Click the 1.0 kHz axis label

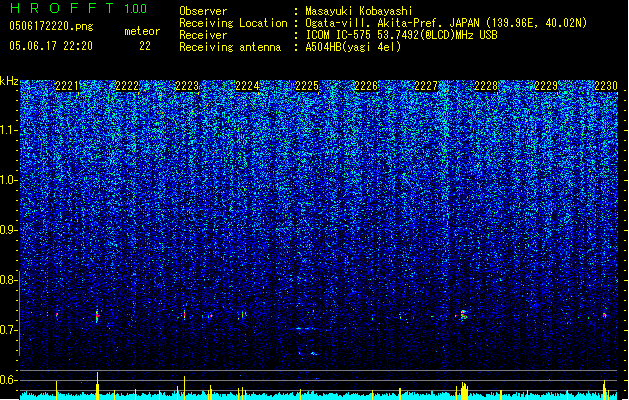pyautogui.click(x=9, y=181)
